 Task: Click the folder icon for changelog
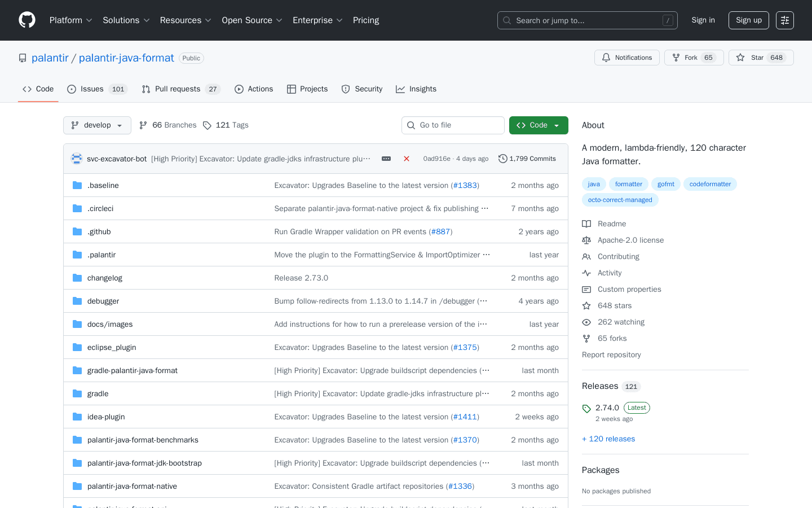click(x=77, y=278)
